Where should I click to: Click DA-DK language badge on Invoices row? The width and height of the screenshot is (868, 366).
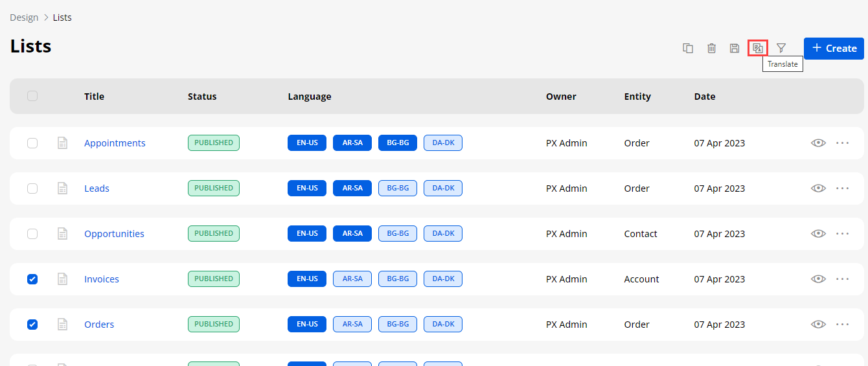click(443, 279)
